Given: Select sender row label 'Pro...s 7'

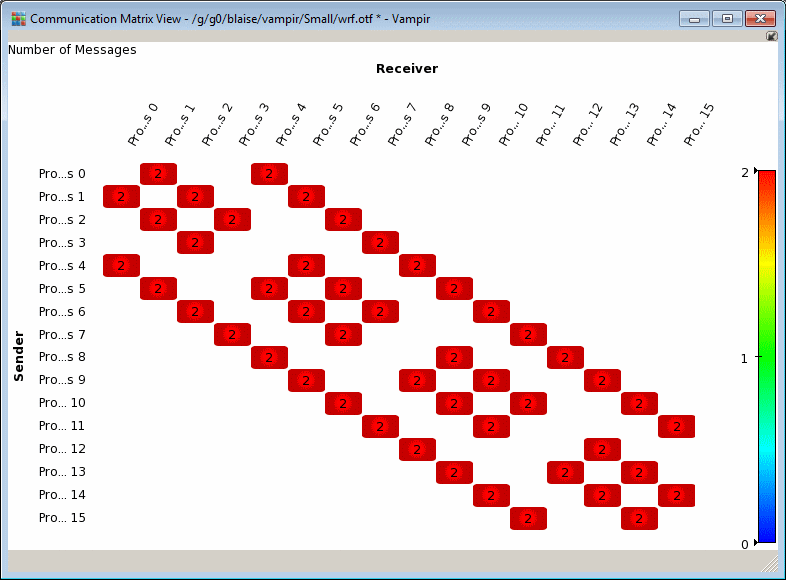Looking at the screenshot, I should pyautogui.click(x=62, y=334).
